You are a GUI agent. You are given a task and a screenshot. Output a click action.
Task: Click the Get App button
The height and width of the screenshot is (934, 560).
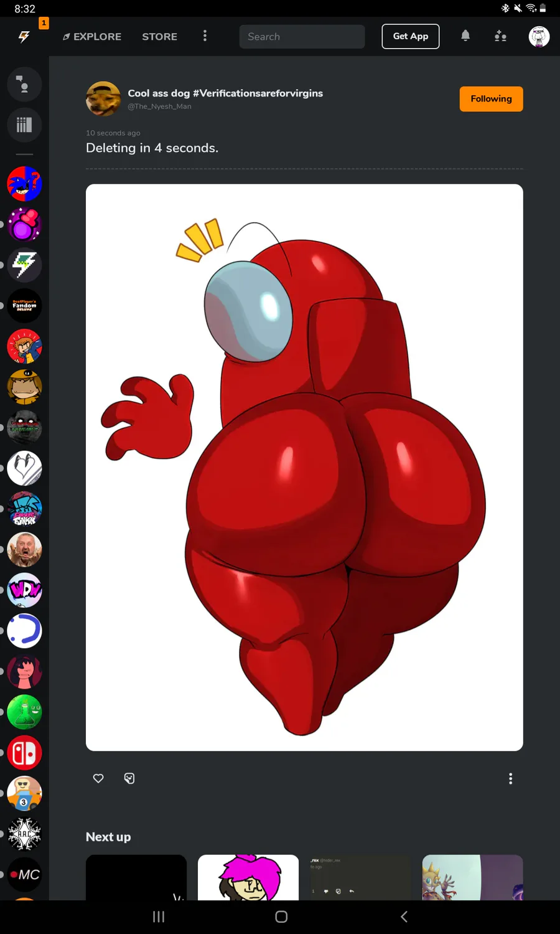(411, 36)
